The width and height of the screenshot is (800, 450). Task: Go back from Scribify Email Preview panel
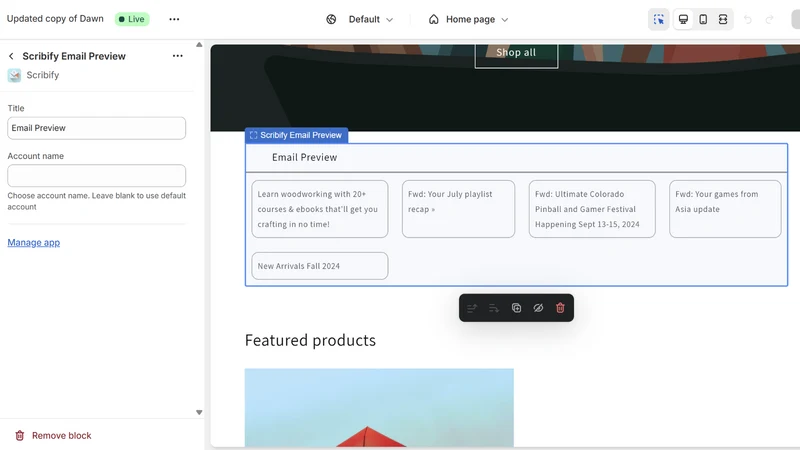click(x=11, y=56)
